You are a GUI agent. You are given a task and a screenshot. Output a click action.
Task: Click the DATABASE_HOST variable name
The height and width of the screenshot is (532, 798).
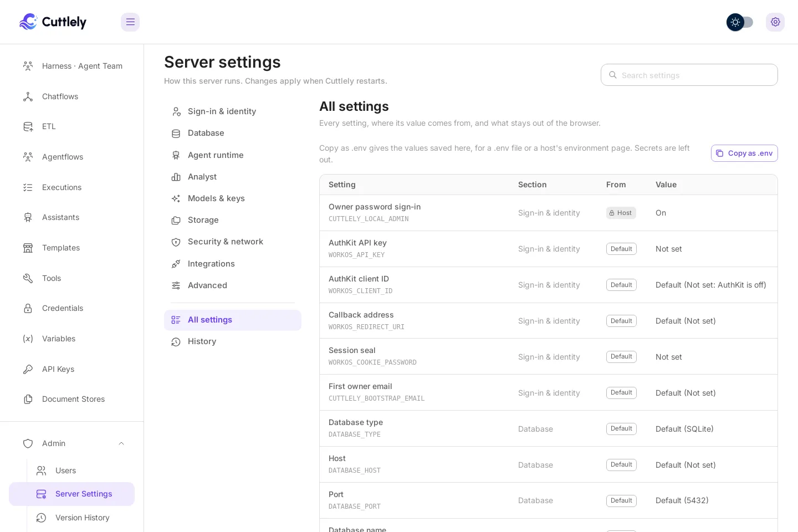[355, 470]
